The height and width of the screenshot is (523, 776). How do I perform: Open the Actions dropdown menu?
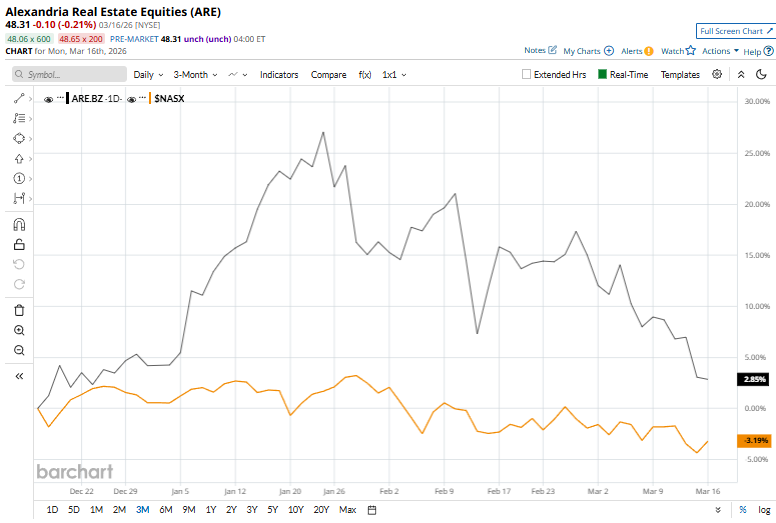coord(720,51)
